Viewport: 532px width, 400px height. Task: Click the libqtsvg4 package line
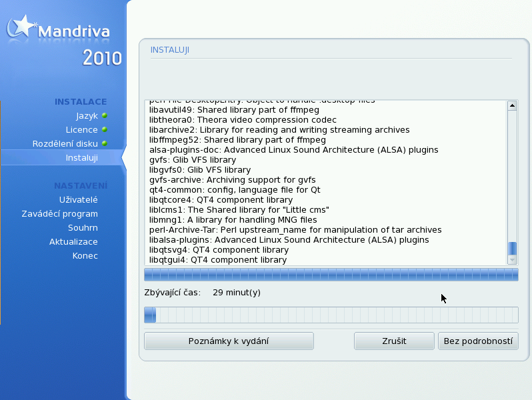coord(219,250)
